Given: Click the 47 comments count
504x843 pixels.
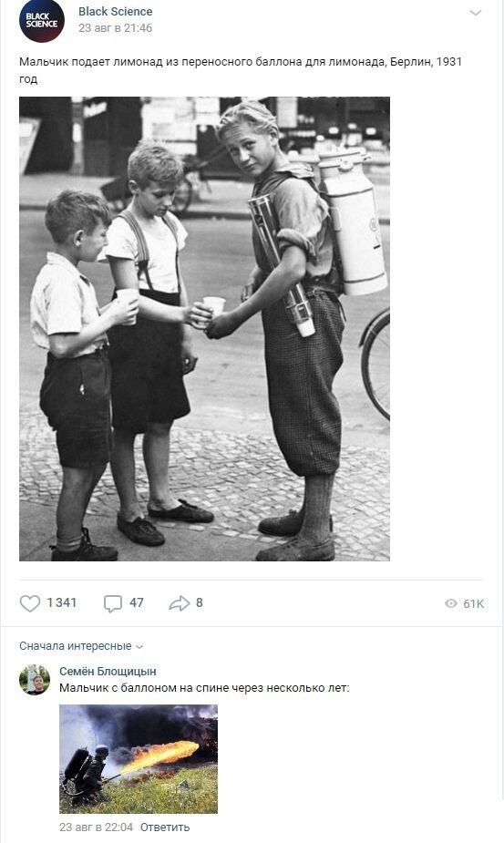Looking at the screenshot, I should (137, 602).
